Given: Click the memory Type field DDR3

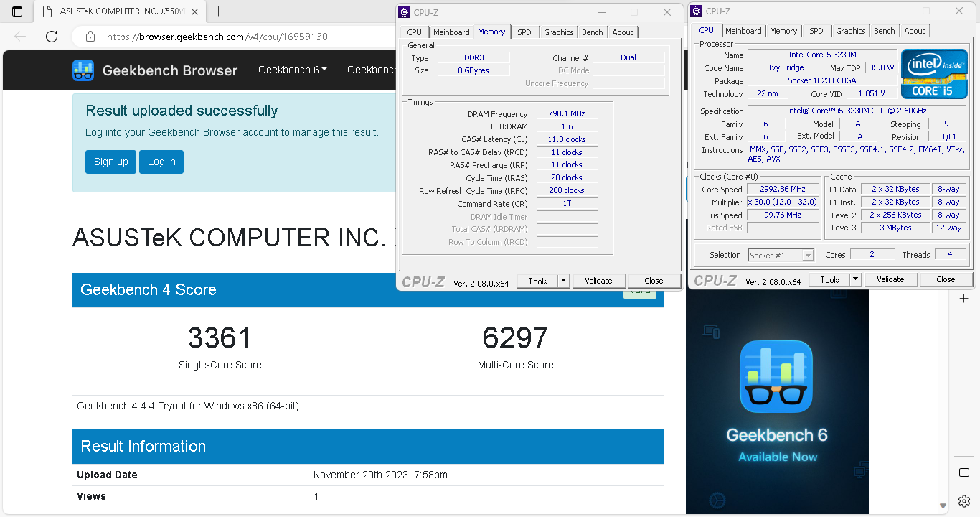Looking at the screenshot, I should [473, 57].
